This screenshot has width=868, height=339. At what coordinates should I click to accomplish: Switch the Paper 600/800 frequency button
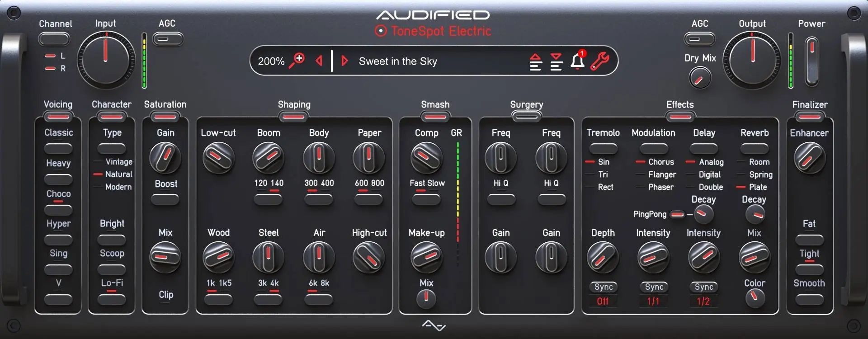[369, 199]
